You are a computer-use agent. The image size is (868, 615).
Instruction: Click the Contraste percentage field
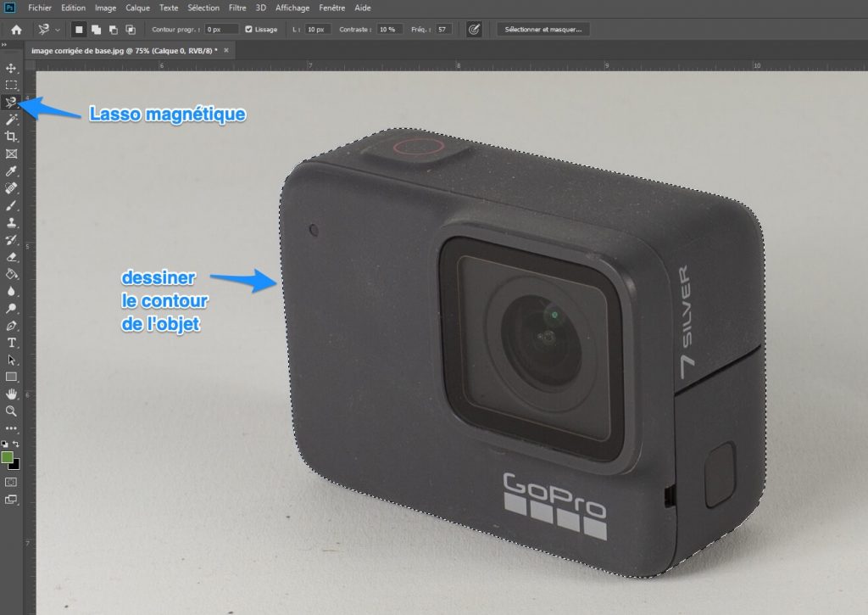click(x=390, y=30)
